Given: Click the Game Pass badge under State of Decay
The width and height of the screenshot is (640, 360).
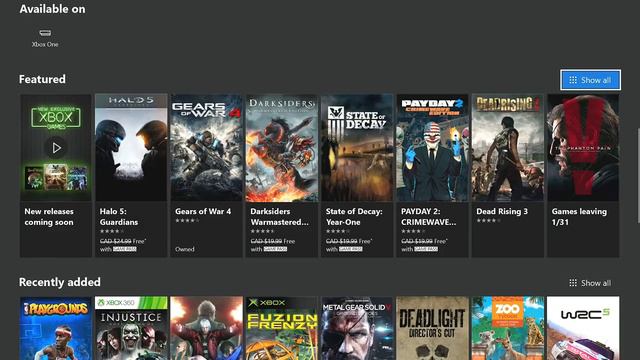Looking at the screenshot, I should (350, 249).
